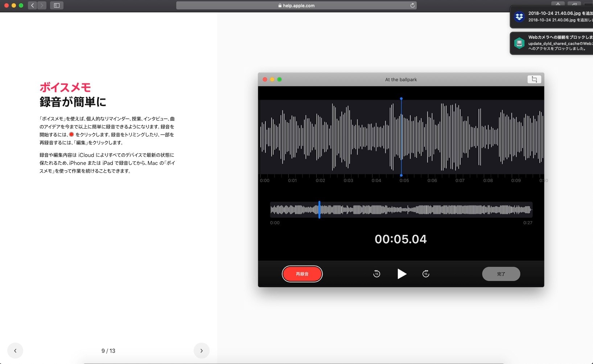
Task: Open the trim tool icon in Voice Memos
Action: pos(534,79)
